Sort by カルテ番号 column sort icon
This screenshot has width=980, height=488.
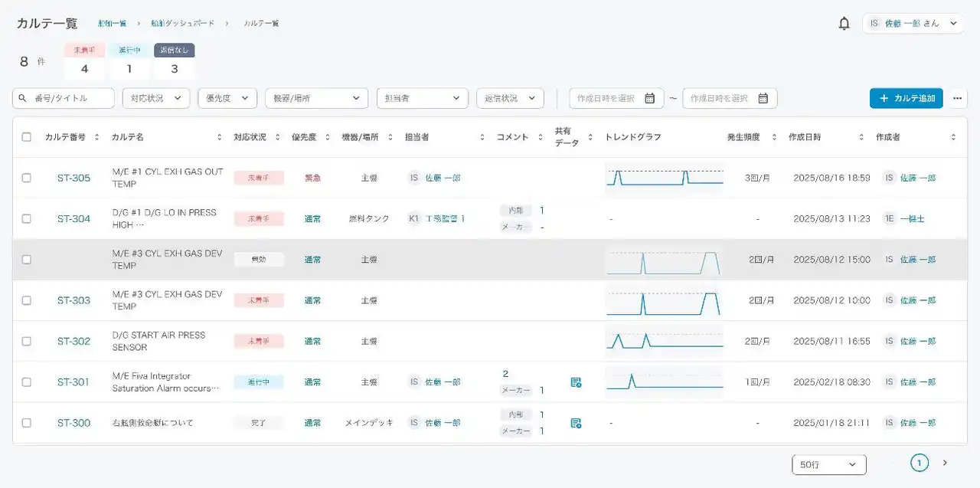point(96,137)
